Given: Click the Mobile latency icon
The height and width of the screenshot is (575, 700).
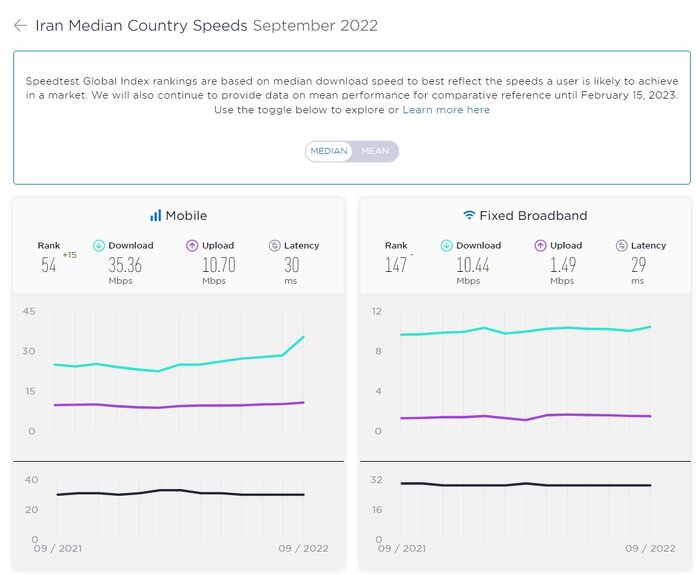Looking at the screenshot, I should (275, 245).
